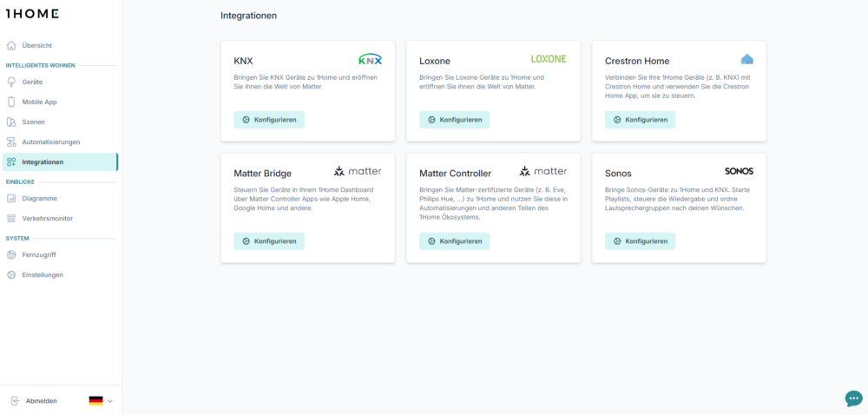
Task: Click the Loxone card title
Action: click(435, 61)
